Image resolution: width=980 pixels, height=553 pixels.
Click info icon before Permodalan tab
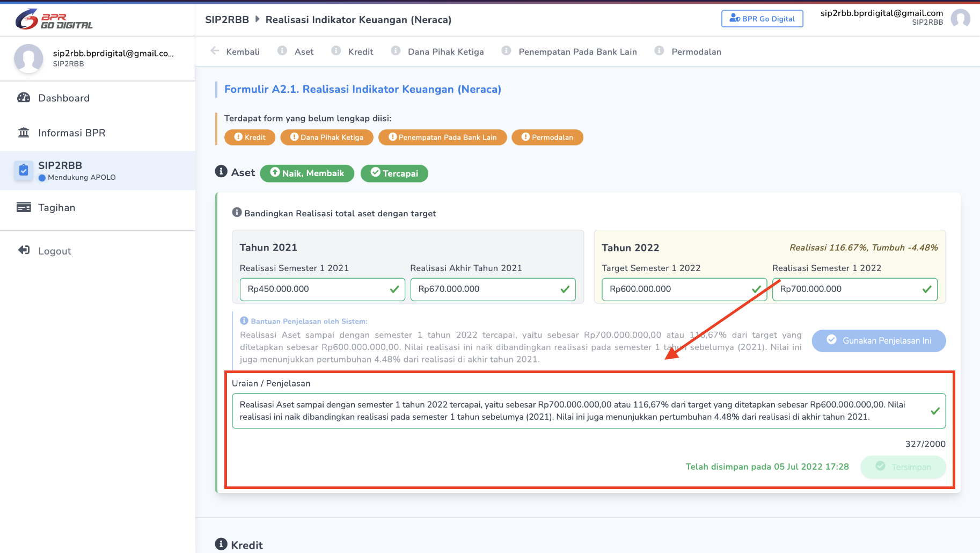659,50
